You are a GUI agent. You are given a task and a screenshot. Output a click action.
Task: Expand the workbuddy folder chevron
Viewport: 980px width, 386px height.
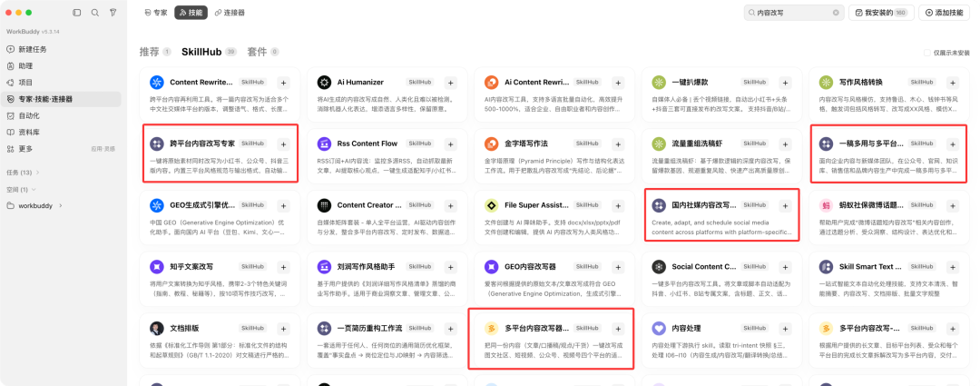click(x=61, y=206)
